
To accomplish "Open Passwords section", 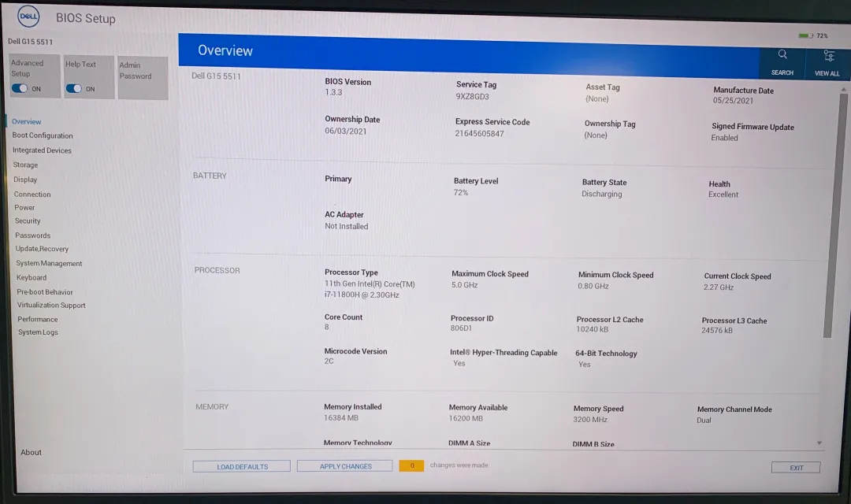I will click(x=32, y=235).
